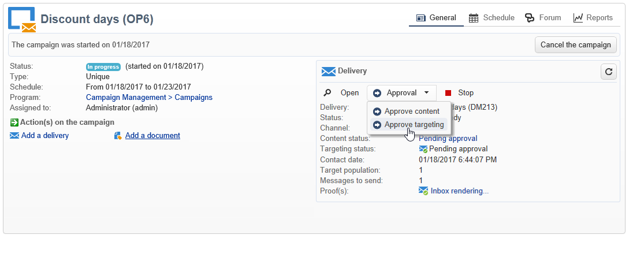Expand the Approval dropdown arrow

(x=426, y=93)
